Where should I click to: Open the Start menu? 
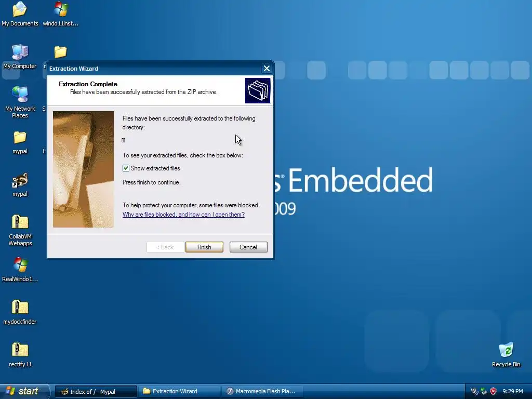[24, 391]
